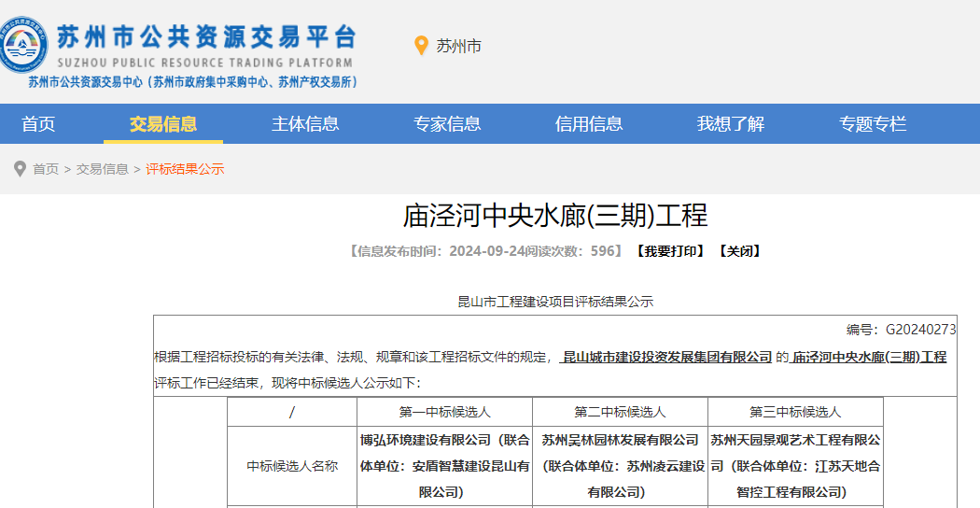Open the 我想了解 menu item
980x508 pixels.
click(731, 124)
